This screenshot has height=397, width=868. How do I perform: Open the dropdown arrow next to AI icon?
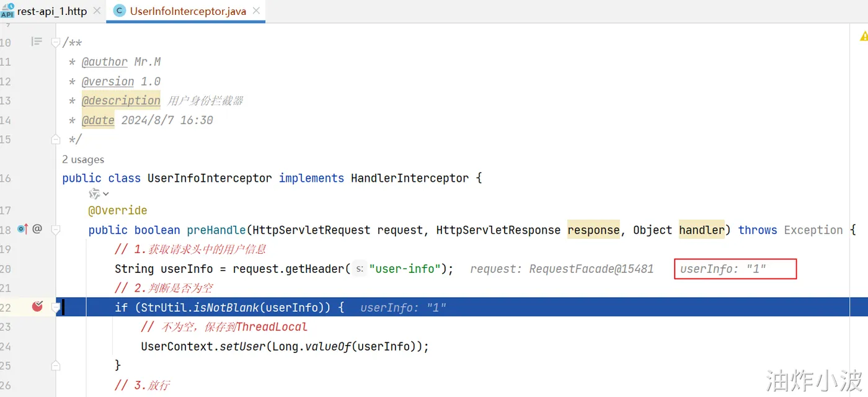pos(106,194)
